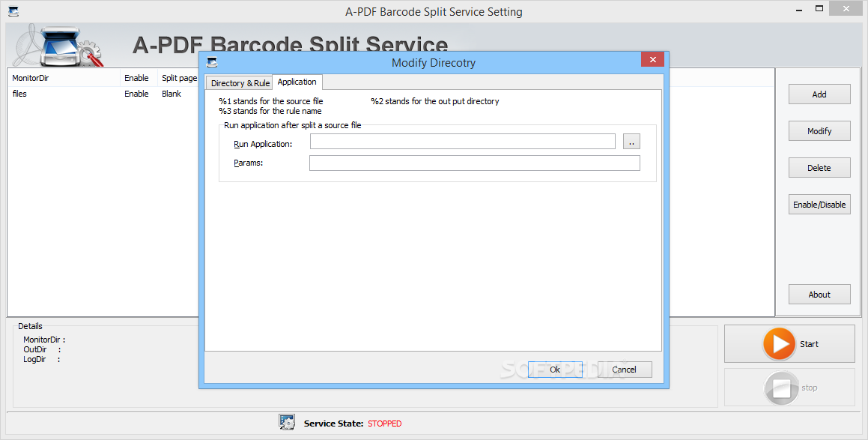Click the 'Run Application:' label
The width and height of the screenshot is (868, 440).
(263, 144)
